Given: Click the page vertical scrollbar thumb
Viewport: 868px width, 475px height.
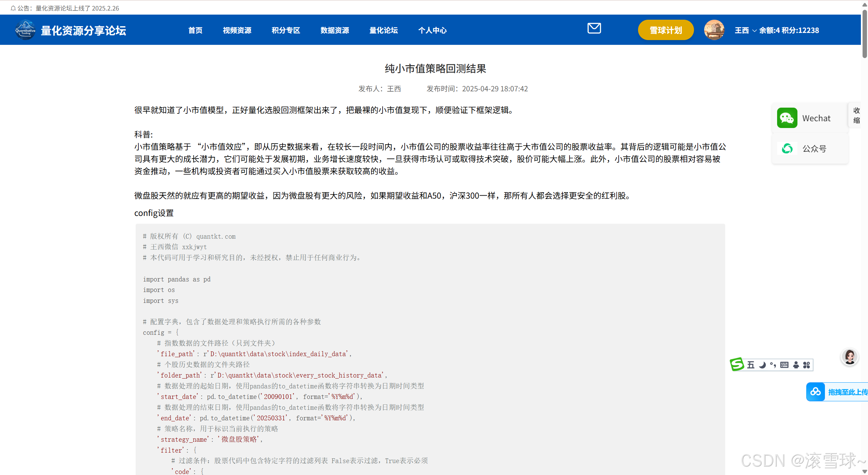Looking at the screenshot, I should [865, 34].
